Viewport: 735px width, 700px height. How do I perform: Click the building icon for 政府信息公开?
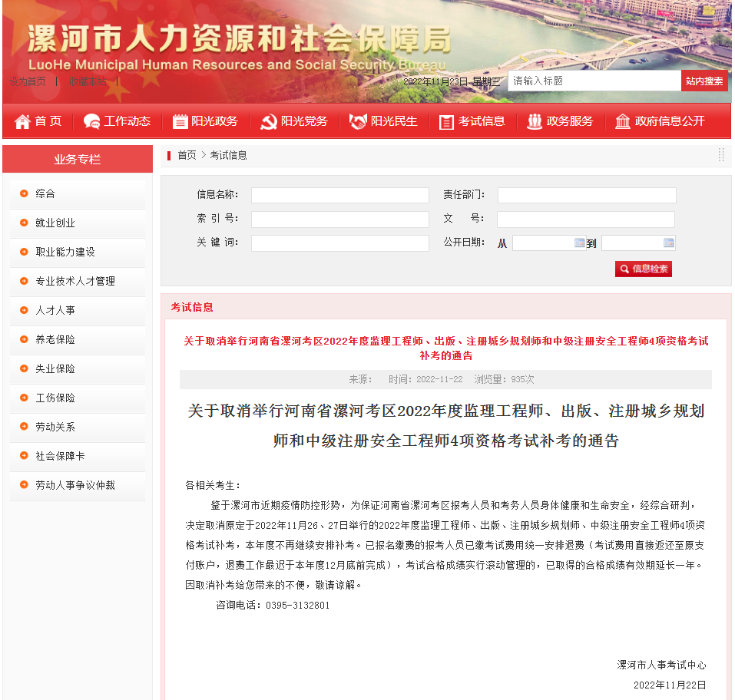622,121
